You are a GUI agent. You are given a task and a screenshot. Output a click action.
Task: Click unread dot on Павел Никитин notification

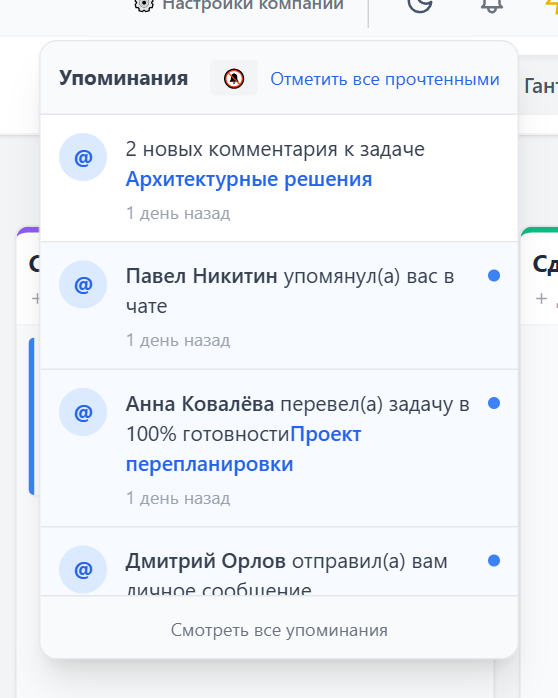pyautogui.click(x=494, y=276)
